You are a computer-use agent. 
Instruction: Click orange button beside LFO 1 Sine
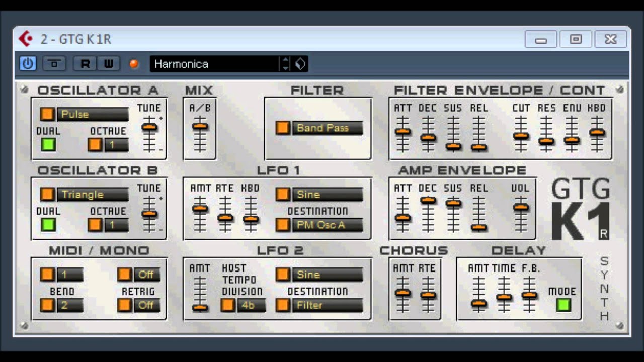(283, 194)
